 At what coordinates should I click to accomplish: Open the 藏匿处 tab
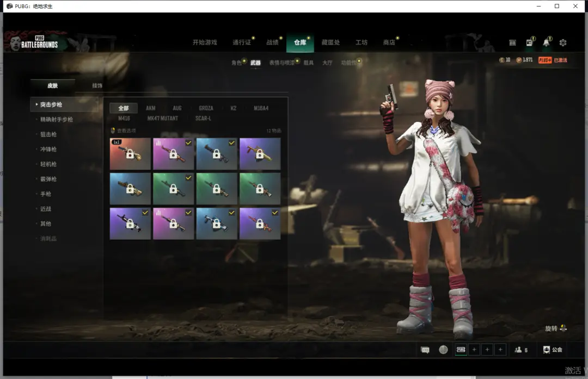click(x=331, y=42)
